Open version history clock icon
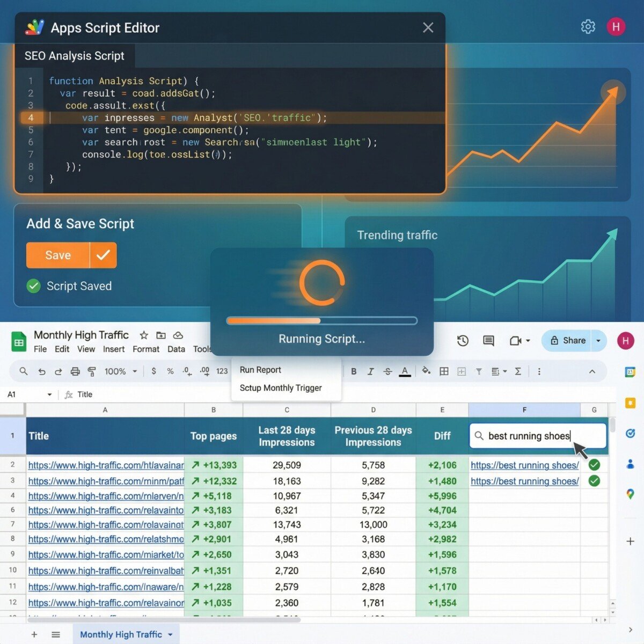The image size is (644, 644). tap(463, 341)
